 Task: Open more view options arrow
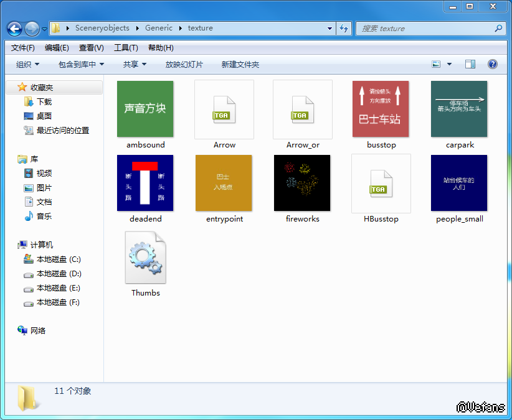(x=449, y=64)
